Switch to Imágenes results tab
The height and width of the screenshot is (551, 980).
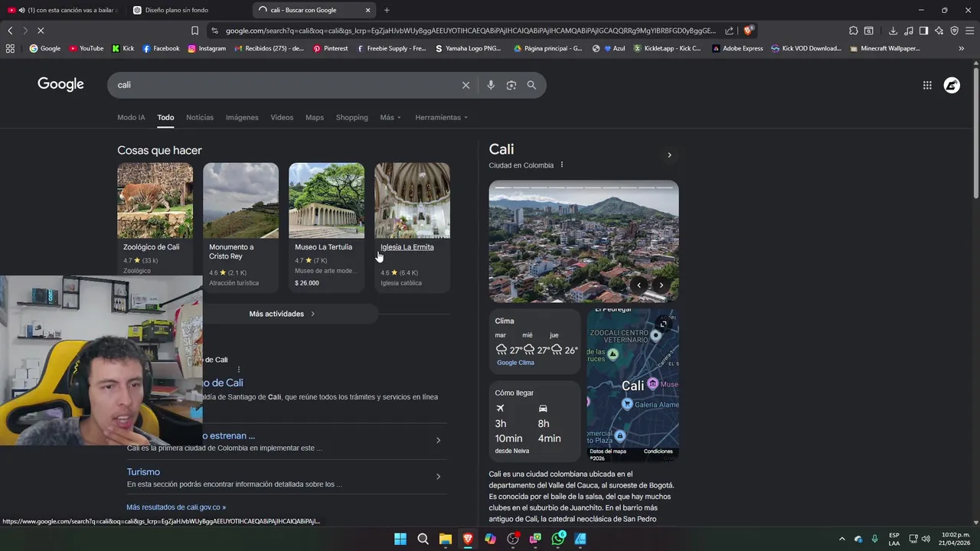242,117
